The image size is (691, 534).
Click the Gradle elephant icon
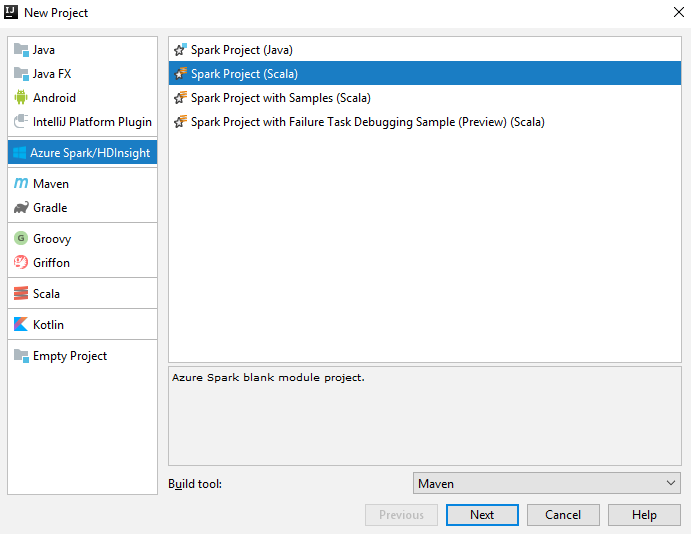coord(21,208)
